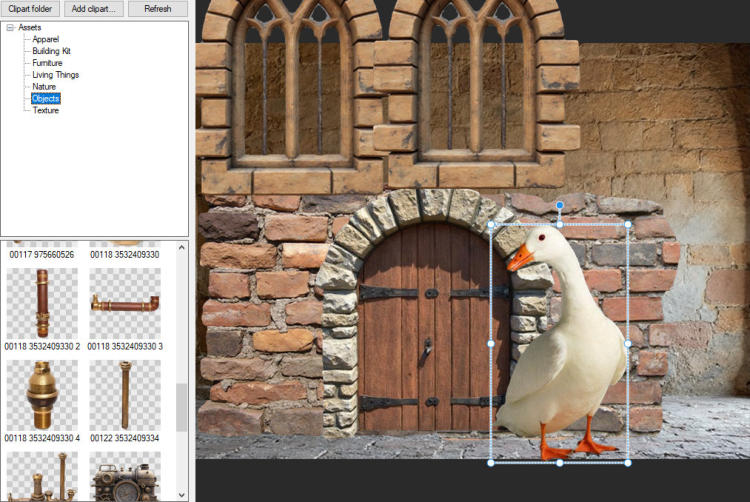Select the Texture folder
This screenshot has width=750, height=502.
[45, 110]
